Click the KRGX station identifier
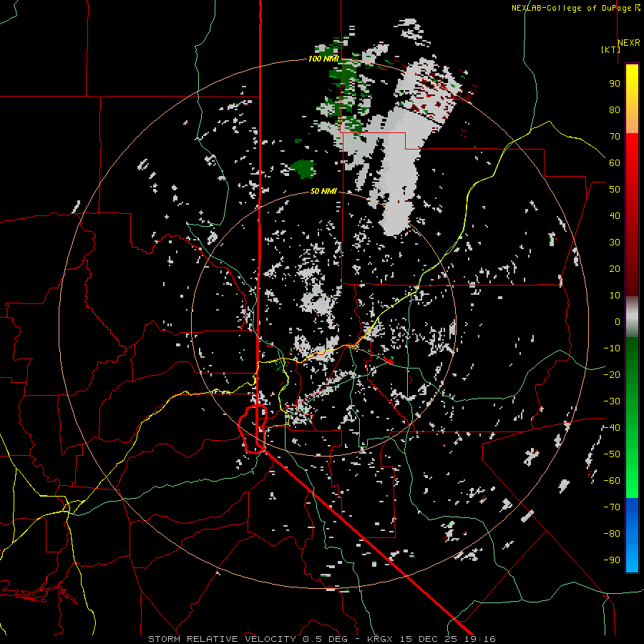 pyautogui.click(x=380, y=639)
